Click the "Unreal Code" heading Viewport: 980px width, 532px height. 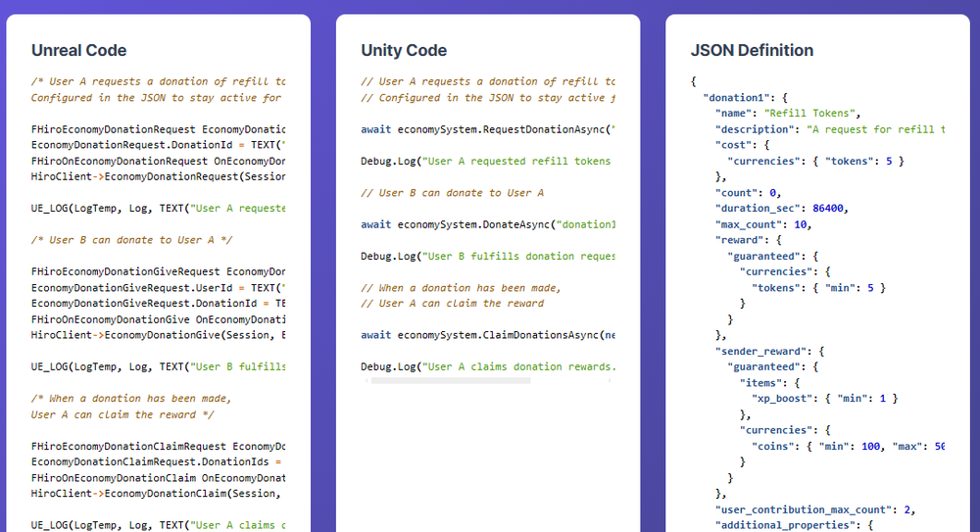tap(78, 51)
